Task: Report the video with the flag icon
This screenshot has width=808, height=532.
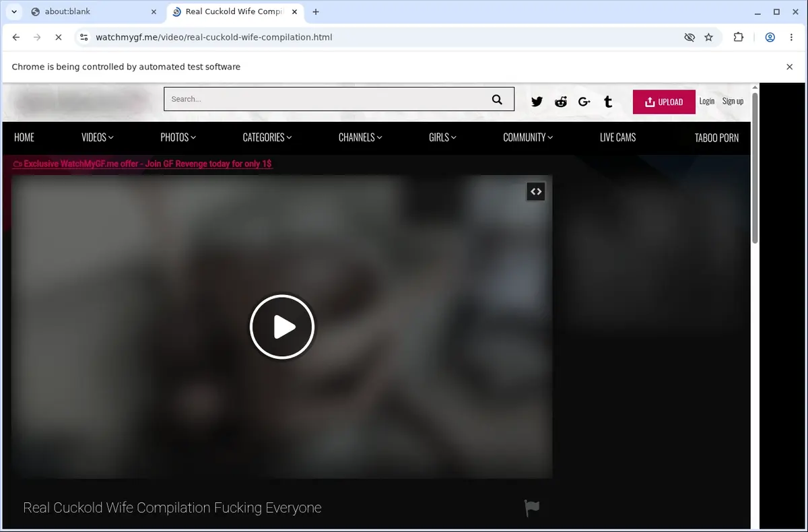Action: 532,508
